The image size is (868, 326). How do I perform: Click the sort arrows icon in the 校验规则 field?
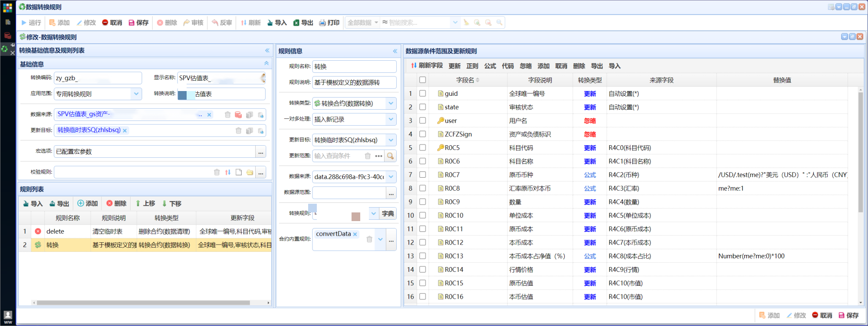[x=228, y=172]
